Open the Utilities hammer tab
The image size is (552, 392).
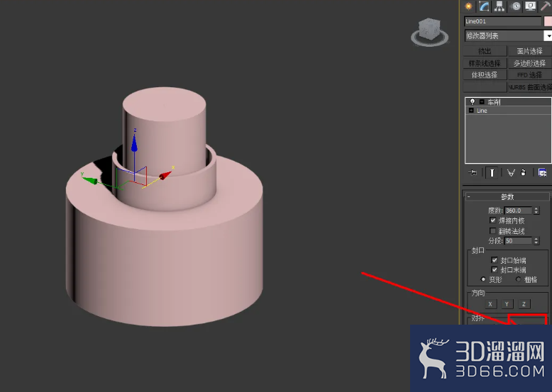coord(546,6)
